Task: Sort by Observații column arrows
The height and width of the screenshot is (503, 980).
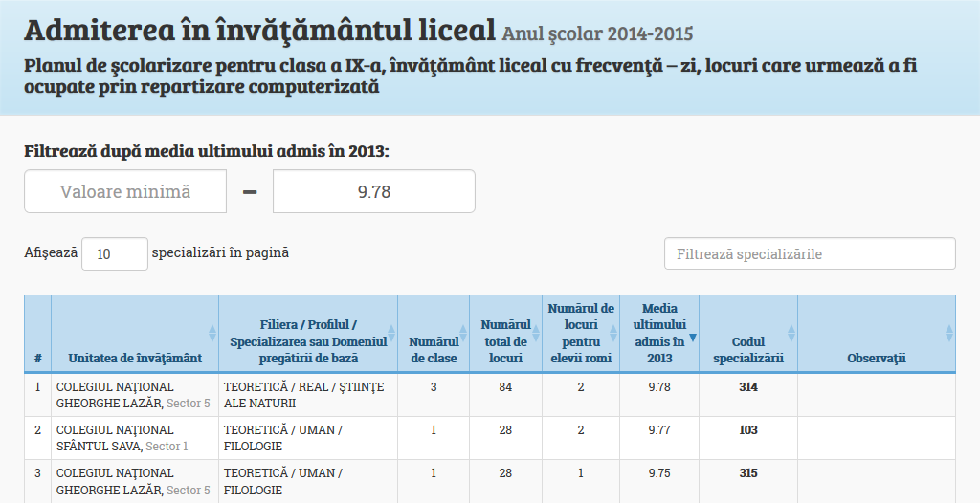Action: (x=949, y=333)
